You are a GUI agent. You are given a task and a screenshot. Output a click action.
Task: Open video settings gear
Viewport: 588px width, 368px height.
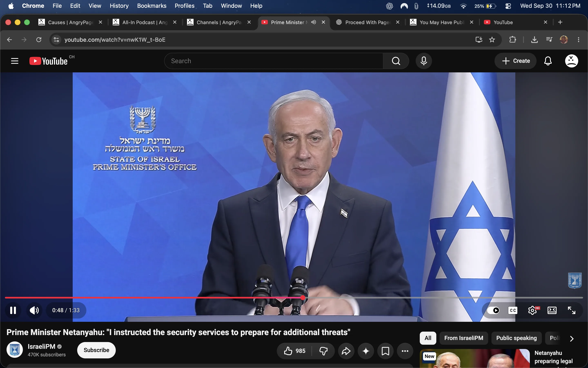pos(533,310)
